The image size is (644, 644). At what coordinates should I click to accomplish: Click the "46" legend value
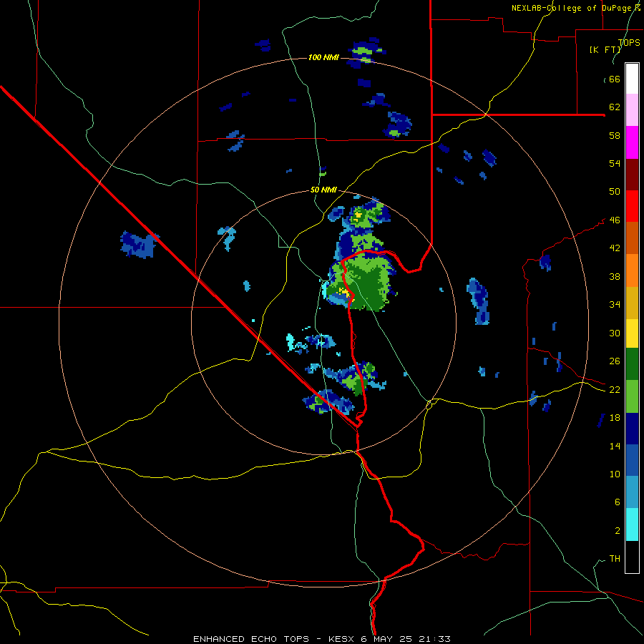(615, 220)
